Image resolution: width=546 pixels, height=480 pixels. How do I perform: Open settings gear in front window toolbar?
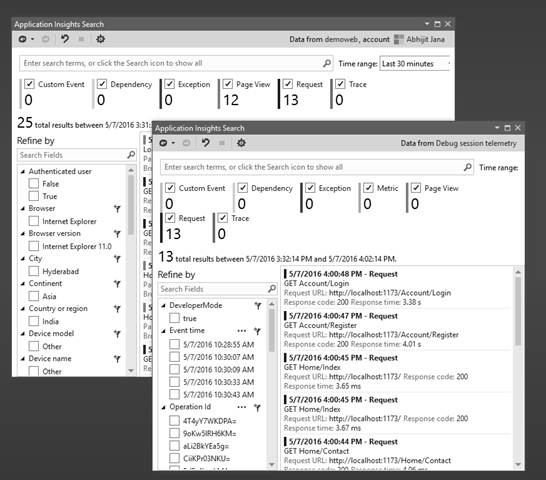241,143
